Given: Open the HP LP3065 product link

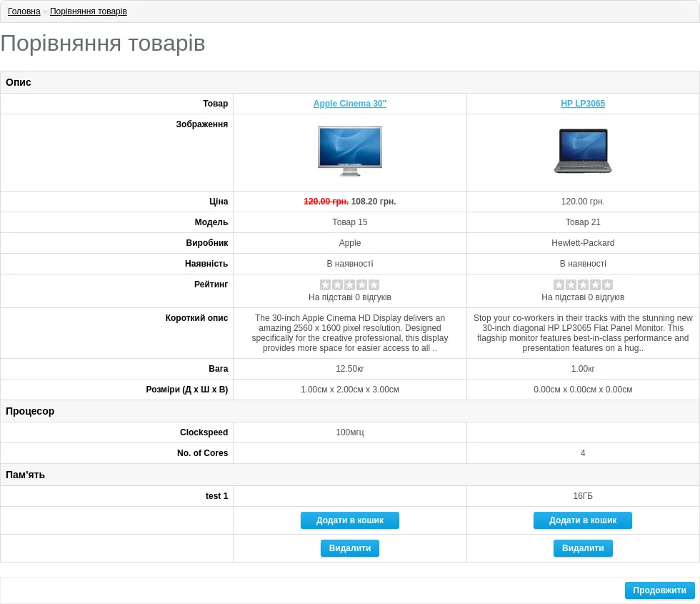Looking at the screenshot, I should pyautogui.click(x=583, y=103).
